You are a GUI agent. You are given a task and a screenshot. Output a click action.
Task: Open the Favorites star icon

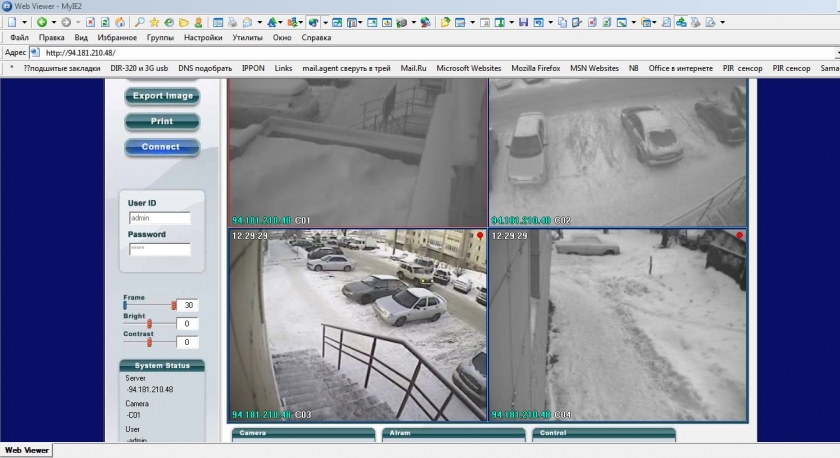[x=154, y=22]
